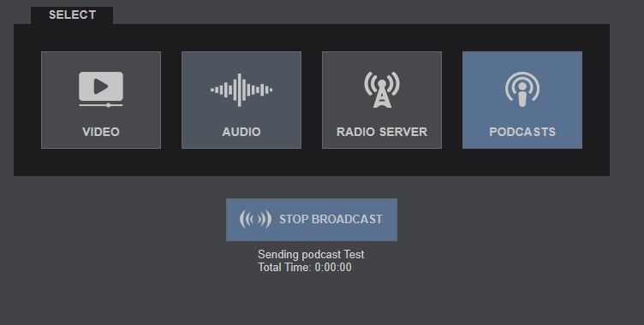This screenshot has width=644, height=325.
Task: Pick the Radio Server tower icon
Action: [382, 90]
